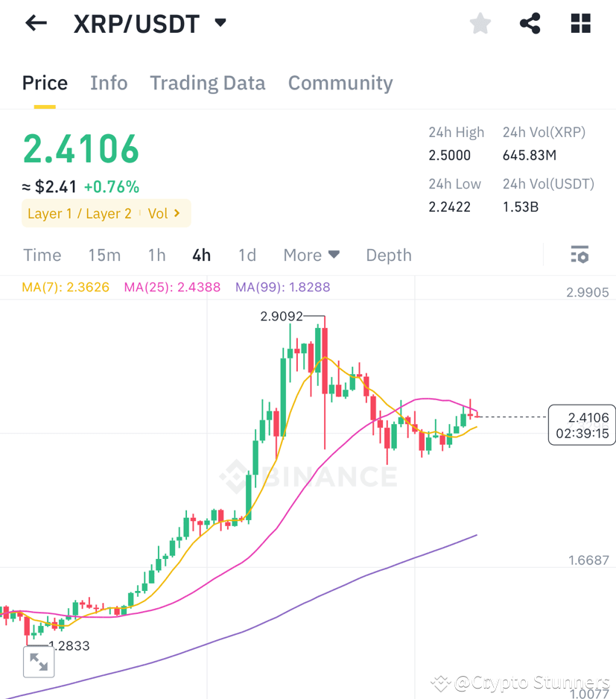
Task: Open the XRP/USDT pair selector dropdown
Action: point(220,23)
